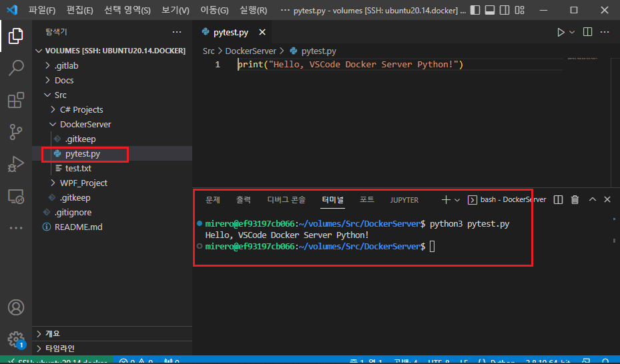Switch to the 터미널 tab
Screen dimensions: 620x364
click(332, 200)
